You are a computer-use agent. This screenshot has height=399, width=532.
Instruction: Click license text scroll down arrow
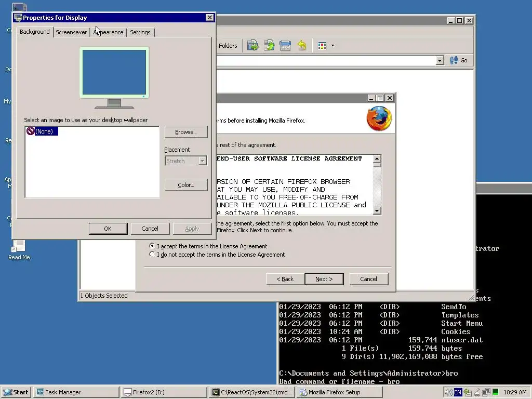(377, 210)
